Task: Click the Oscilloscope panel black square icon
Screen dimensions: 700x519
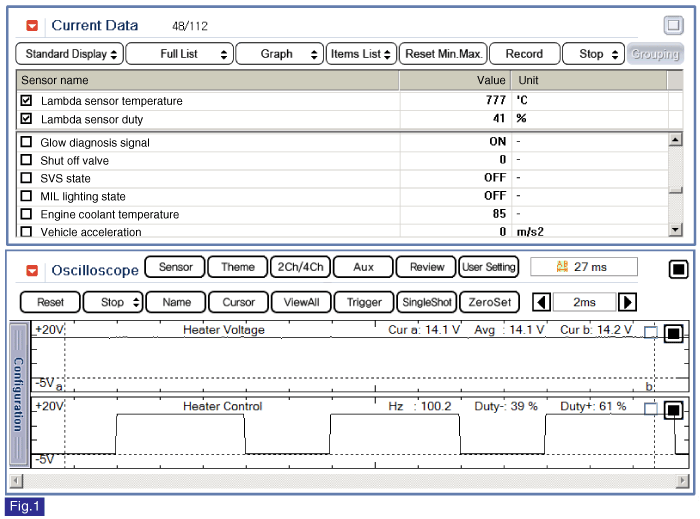Action: click(x=678, y=269)
